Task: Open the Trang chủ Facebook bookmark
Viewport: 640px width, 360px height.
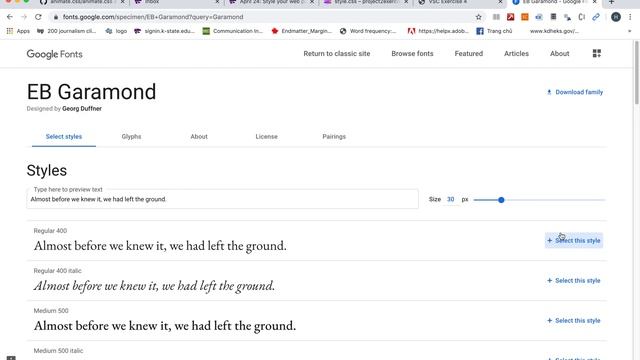Action: click(x=494, y=31)
